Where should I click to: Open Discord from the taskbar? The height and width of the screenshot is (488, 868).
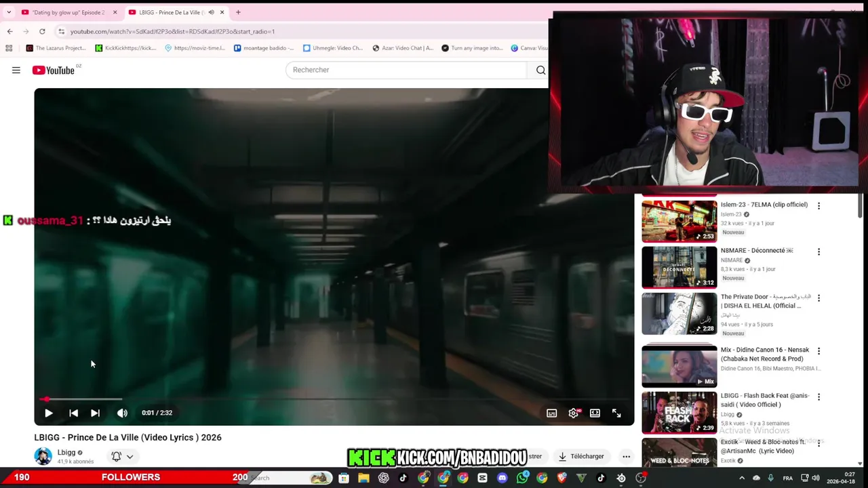(x=502, y=478)
